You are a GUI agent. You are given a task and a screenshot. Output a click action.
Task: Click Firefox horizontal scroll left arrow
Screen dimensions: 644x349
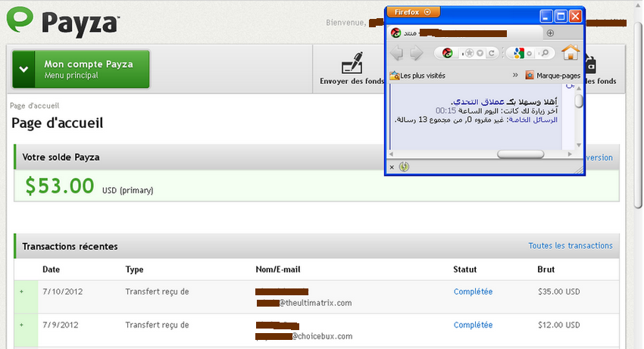click(x=391, y=154)
